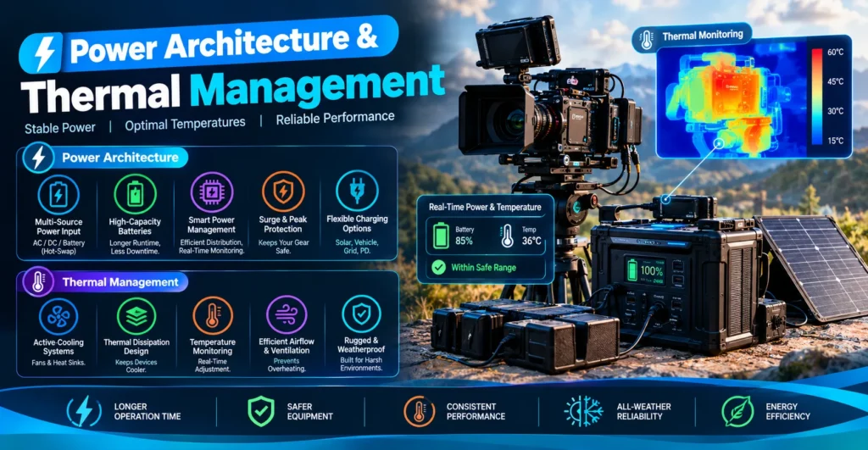Click the Longer Operation Time bolt icon
This screenshot has height=450, width=868.
pyautogui.click(x=84, y=411)
